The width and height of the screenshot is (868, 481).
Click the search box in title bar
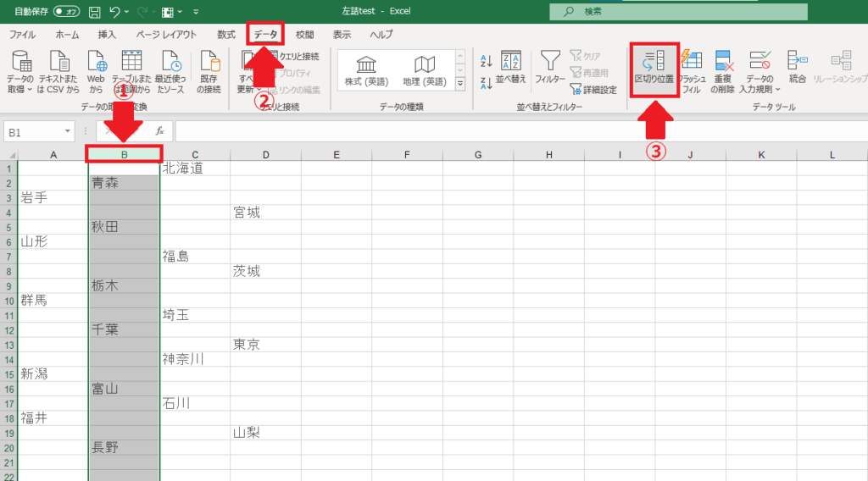tap(678, 11)
